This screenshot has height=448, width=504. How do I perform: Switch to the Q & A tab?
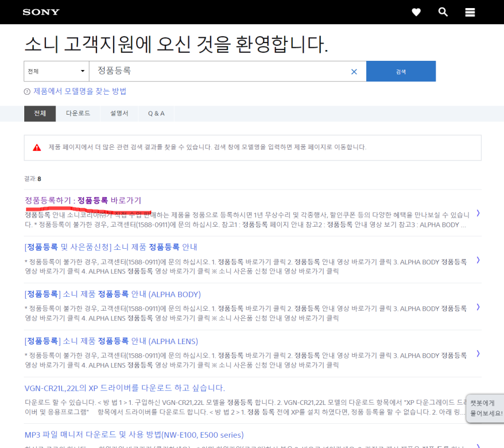click(156, 114)
